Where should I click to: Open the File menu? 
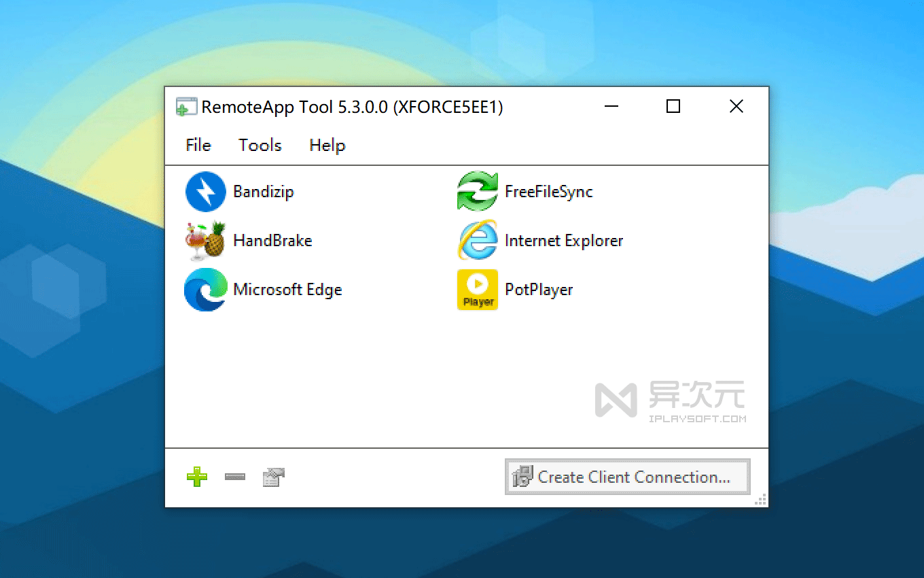(198, 145)
